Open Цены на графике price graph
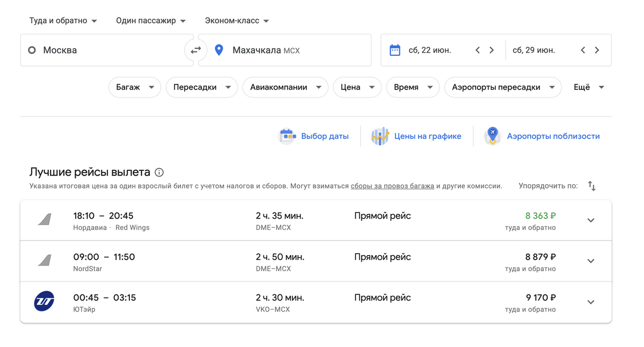 pyautogui.click(x=417, y=136)
